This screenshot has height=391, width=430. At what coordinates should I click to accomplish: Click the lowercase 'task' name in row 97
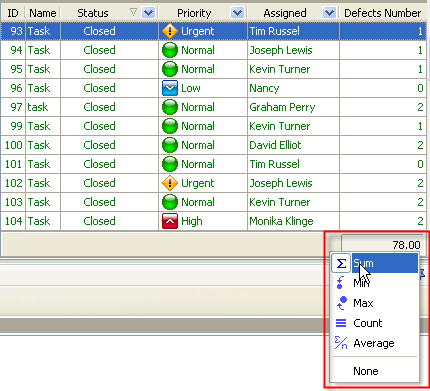click(38, 107)
